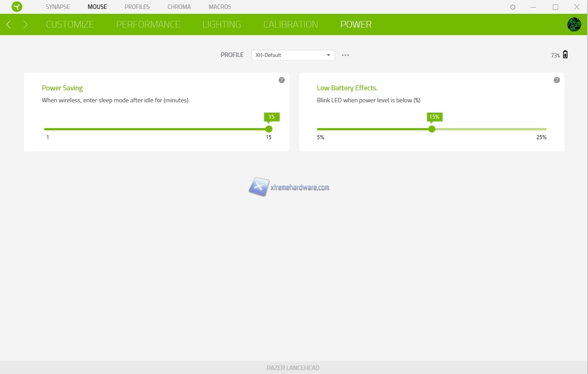Click the forward navigation arrow

click(x=25, y=24)
